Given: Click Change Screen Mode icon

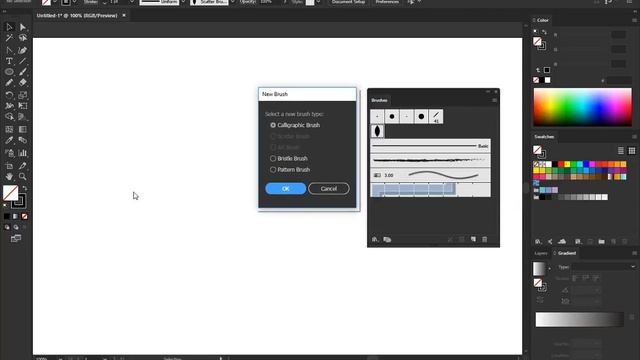Looking at the screenshot, I should point(16,238).
